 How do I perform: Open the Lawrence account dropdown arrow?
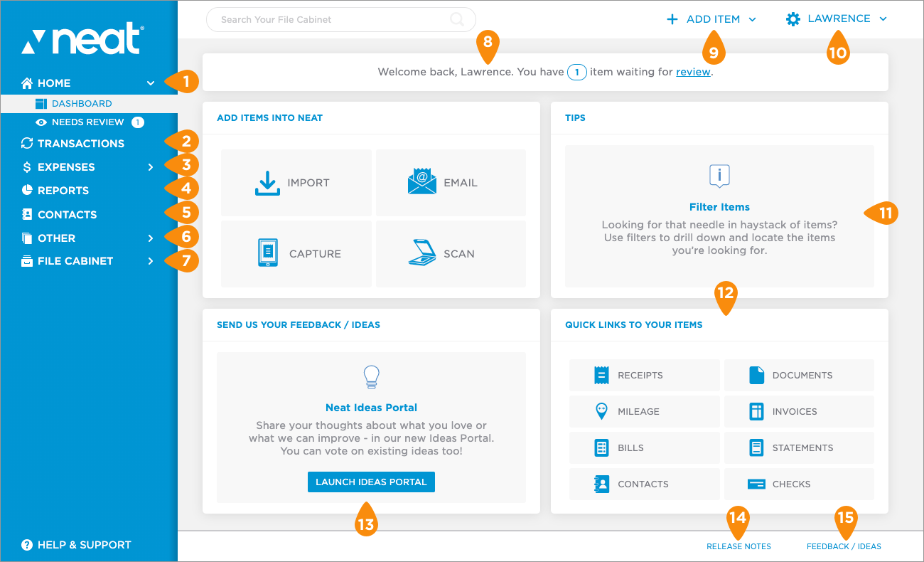[883, 19]
